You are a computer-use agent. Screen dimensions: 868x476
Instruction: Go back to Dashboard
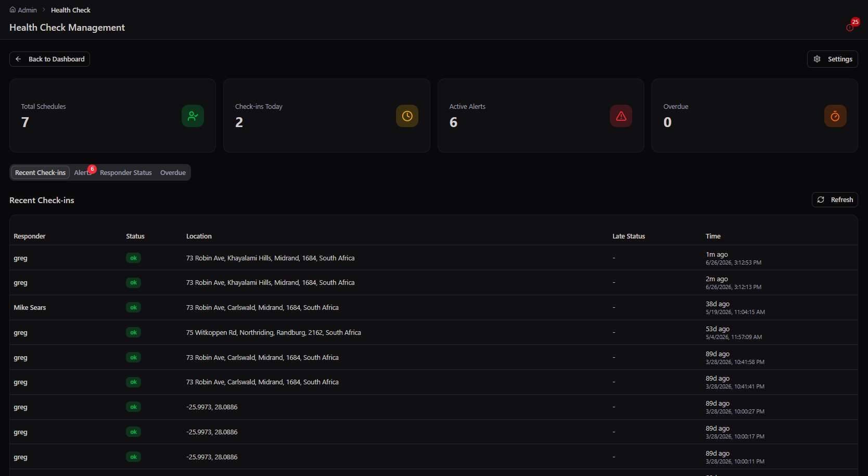pos(49,59)
